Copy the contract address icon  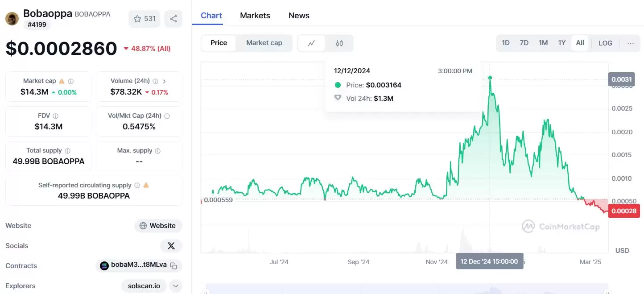174,266
